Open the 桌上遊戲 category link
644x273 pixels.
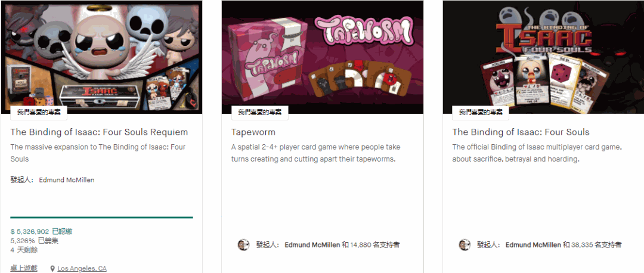tap(24, 268)
